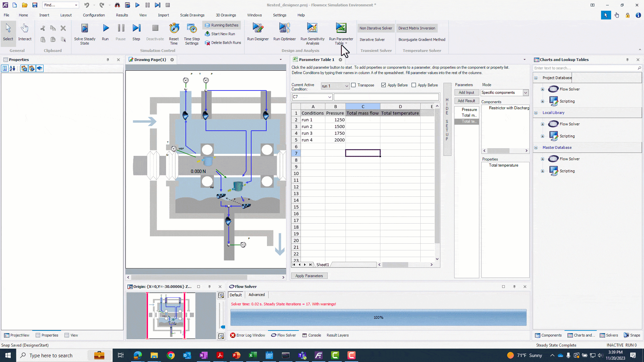Image resolution: width=644 pixels, height=362 pixels.
Task: Open the cell reference C7 dropdown
Action: 329,97
